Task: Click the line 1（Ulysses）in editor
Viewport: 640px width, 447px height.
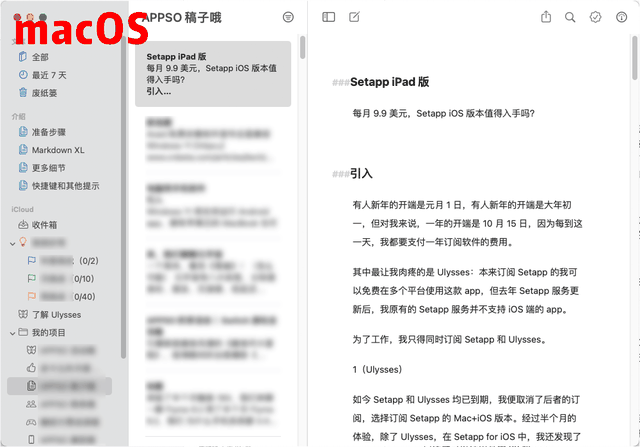Action: point(377,369)
